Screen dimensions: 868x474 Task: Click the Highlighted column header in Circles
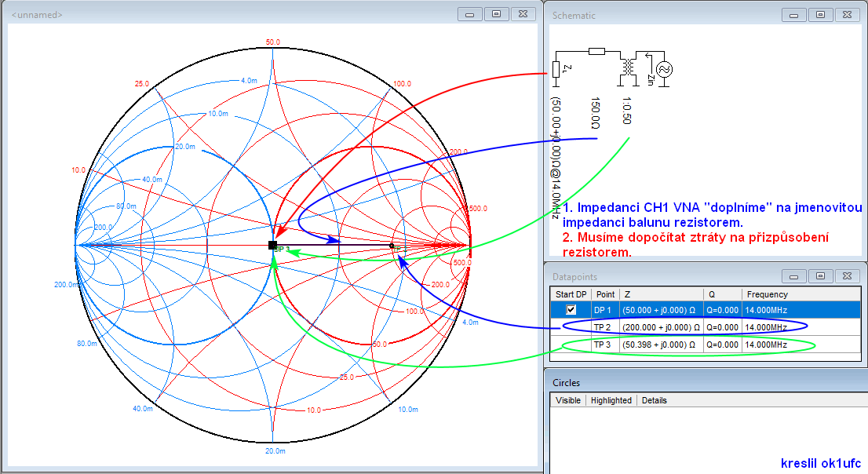coord(611,400)
